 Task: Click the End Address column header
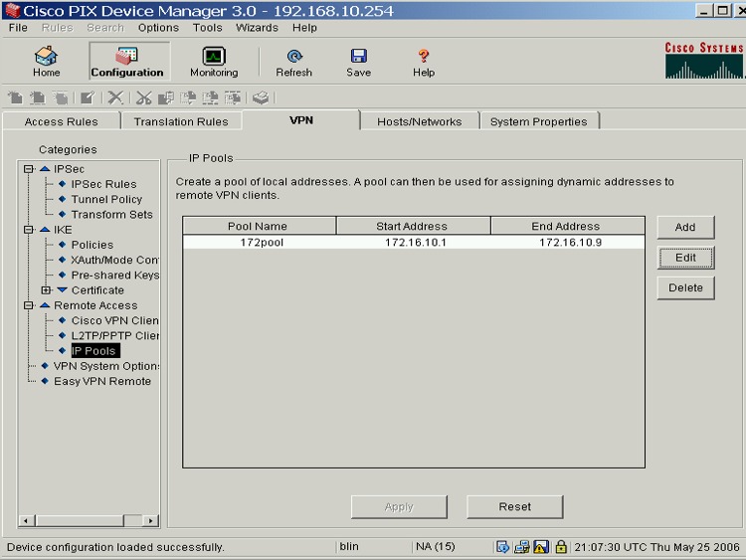click(566, 226)
